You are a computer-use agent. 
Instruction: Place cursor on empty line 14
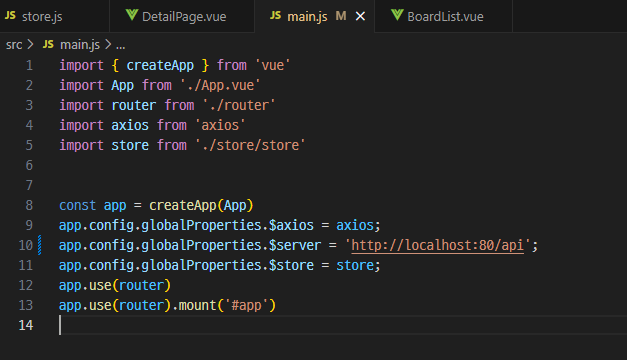(x=342, y=325)
